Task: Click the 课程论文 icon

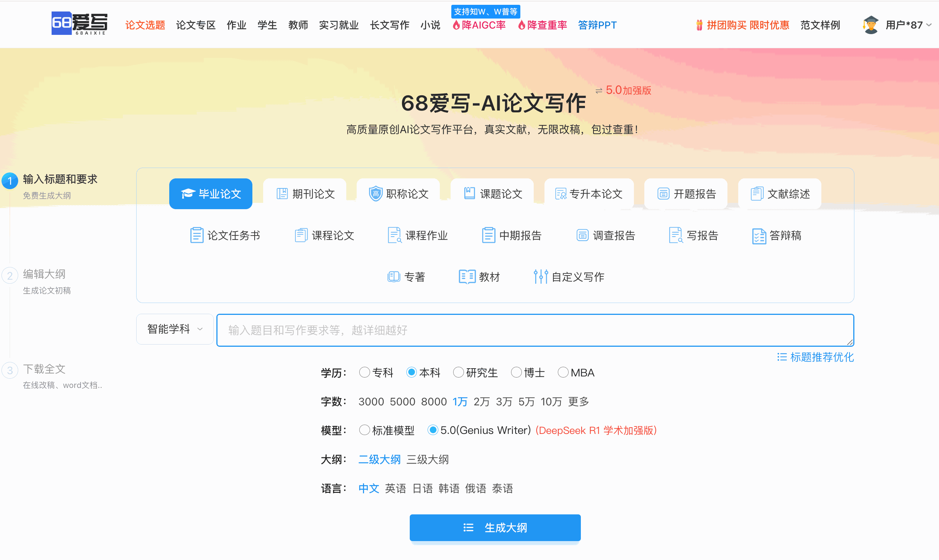Action: (x=301, y=235)
